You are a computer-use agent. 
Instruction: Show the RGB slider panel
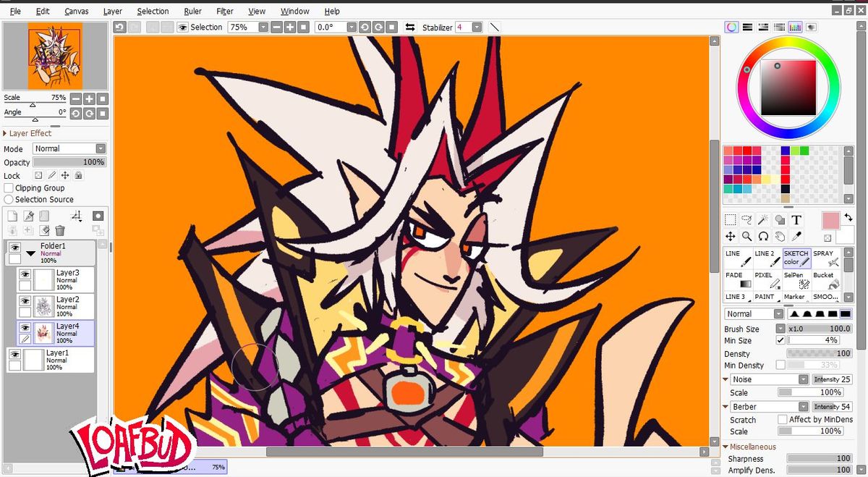point(748,27)
